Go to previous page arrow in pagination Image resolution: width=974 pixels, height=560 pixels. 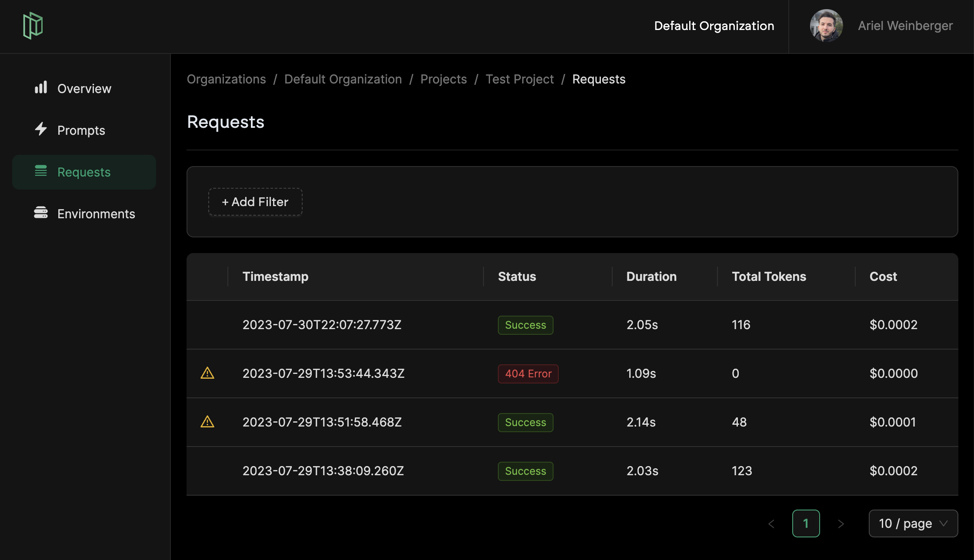771,524
